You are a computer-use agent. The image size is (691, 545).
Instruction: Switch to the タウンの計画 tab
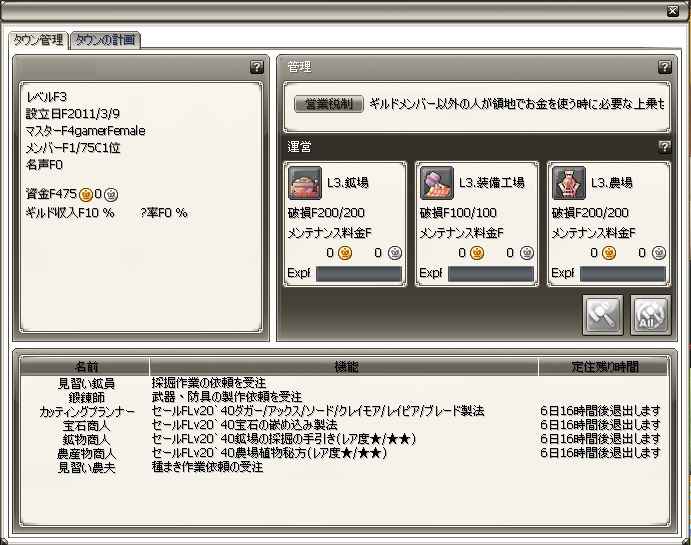click(x=106, y=40)
